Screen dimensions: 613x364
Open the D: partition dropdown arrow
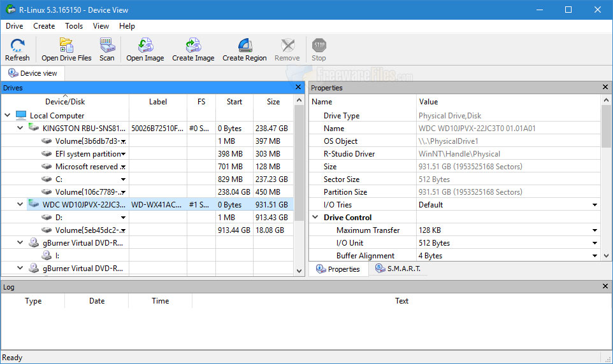click(x=123, y=217)
